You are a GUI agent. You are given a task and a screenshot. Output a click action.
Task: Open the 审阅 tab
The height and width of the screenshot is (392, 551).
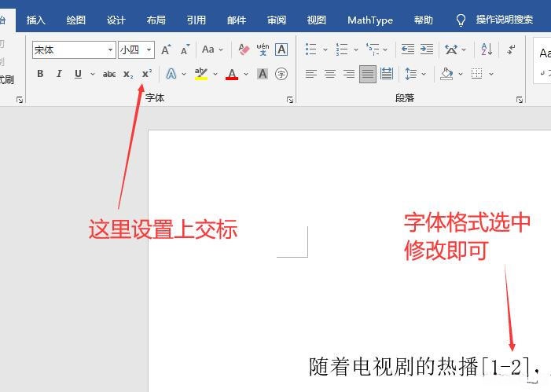tap(277, 20)
